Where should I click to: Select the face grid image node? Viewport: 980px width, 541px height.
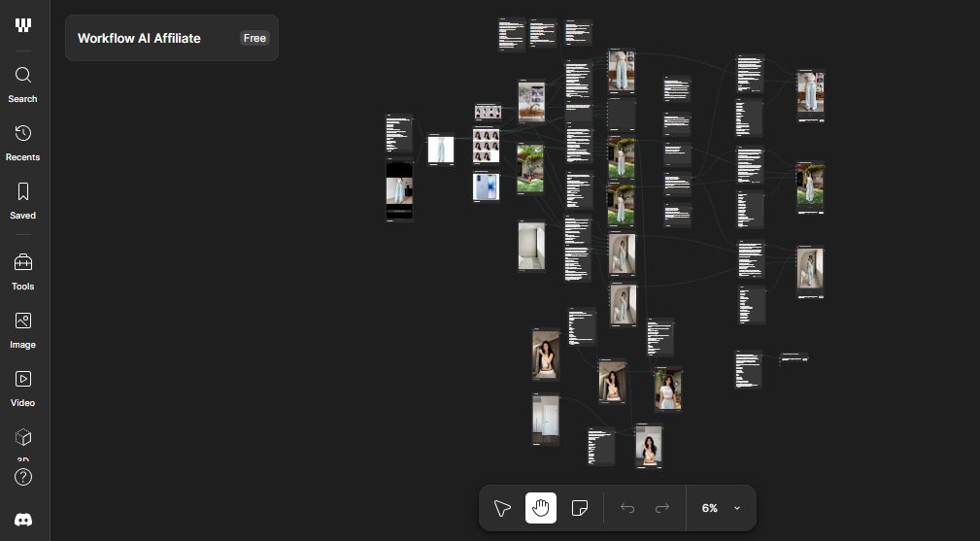[486, 145]
